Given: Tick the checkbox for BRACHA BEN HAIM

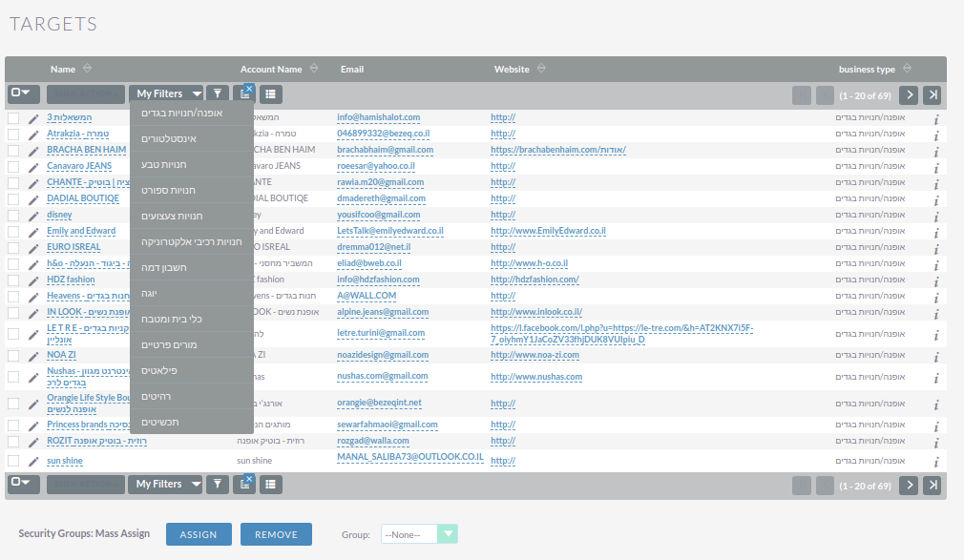Looking at the screenshot, I should tap(13, 151).
